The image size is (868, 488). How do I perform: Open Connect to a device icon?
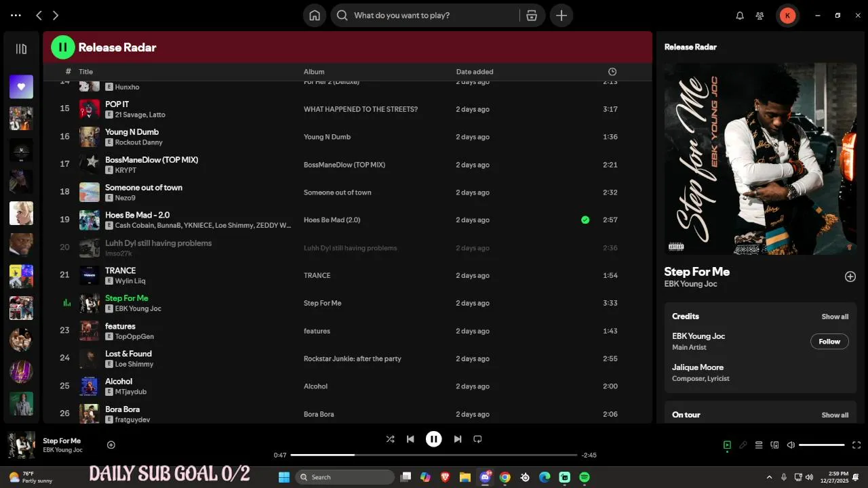point(775,445)
